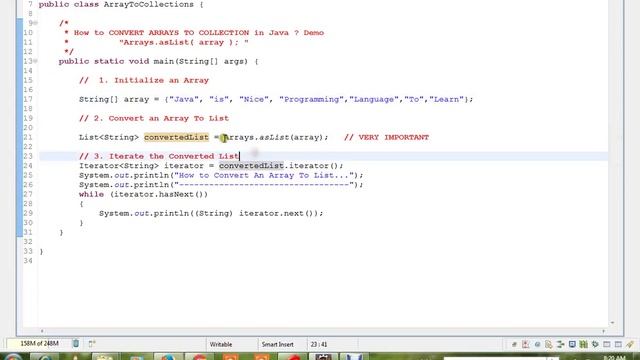
Task: Click the comment '// 2. Convert an Array To List'
Action: [154, 118]
